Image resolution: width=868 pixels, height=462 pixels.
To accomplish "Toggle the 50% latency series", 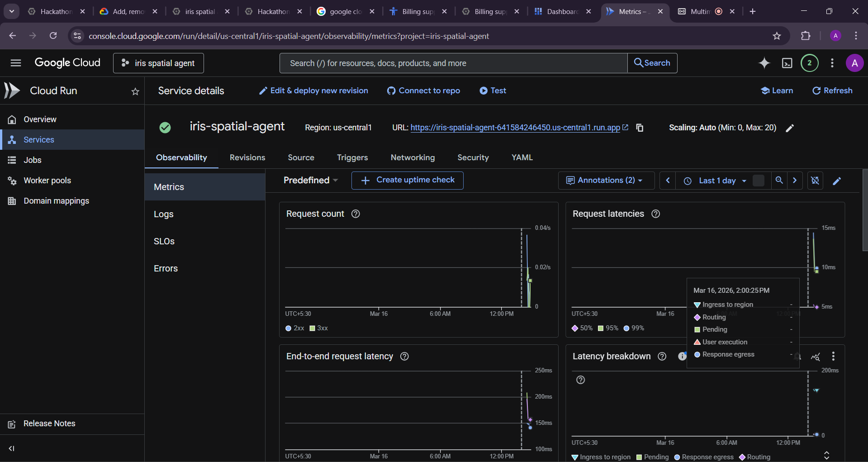I will (x=582, y=328).
